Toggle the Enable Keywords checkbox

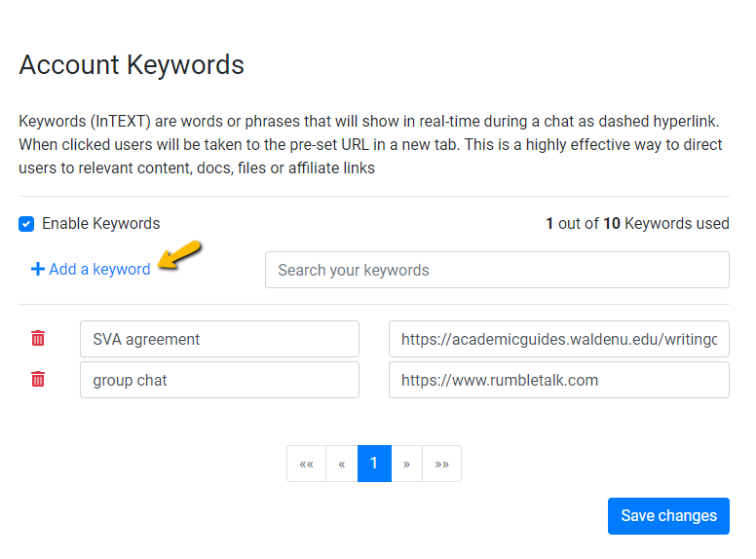tap(26, 224)
